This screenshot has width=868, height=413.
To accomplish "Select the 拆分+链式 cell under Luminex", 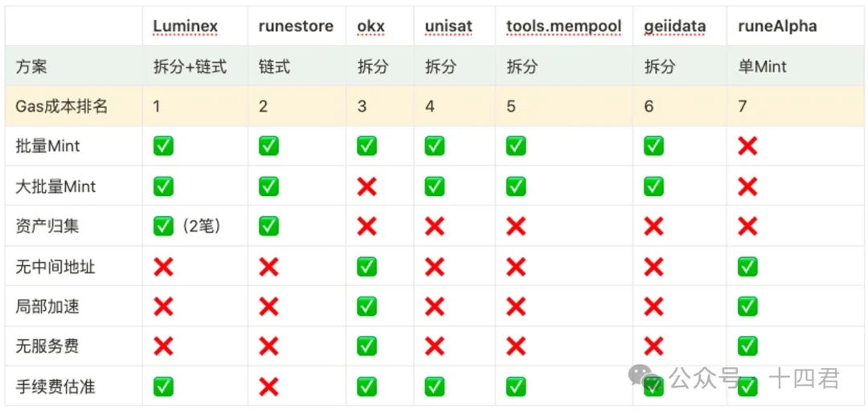I will pos(190,67).
